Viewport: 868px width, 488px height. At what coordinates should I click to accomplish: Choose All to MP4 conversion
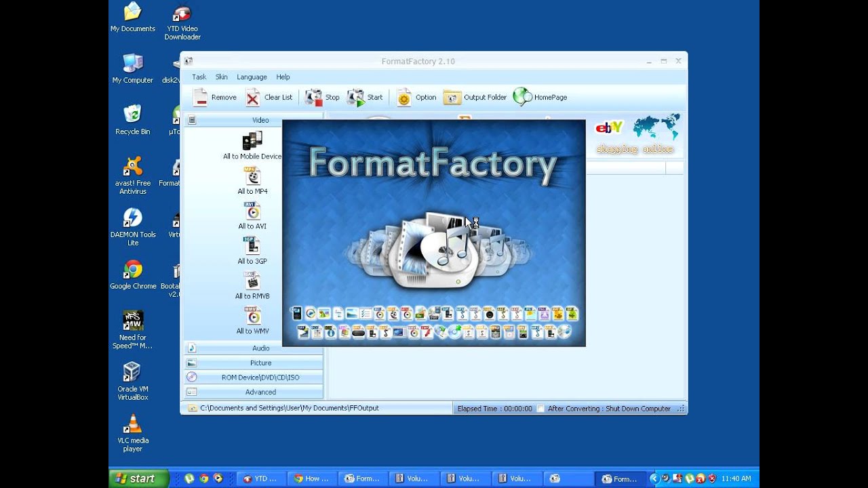point(252,181)
